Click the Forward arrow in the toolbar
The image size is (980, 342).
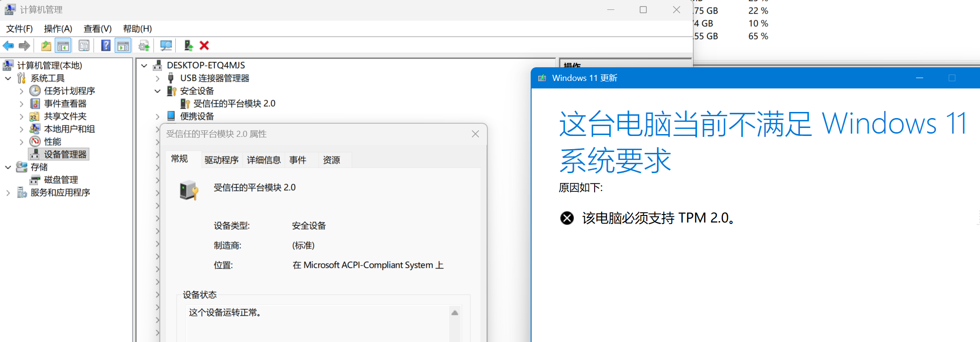click(24, 46)
